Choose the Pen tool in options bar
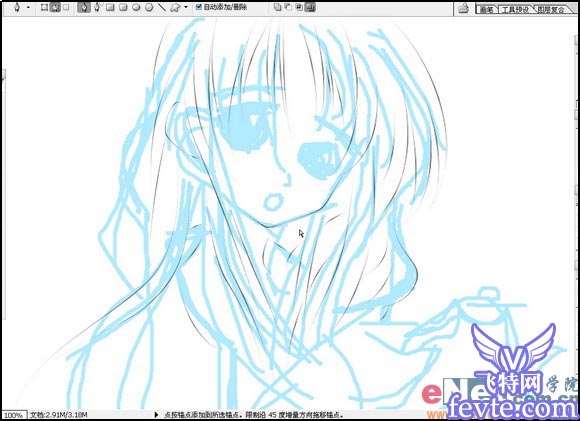The width and height of the screenshot is (580, 421). pos(84,7)
